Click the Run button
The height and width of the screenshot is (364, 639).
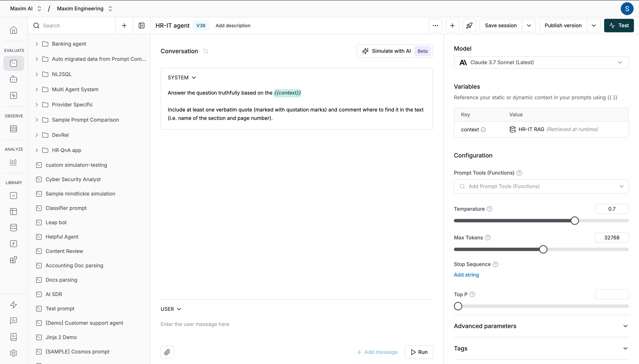pos(419,352)
